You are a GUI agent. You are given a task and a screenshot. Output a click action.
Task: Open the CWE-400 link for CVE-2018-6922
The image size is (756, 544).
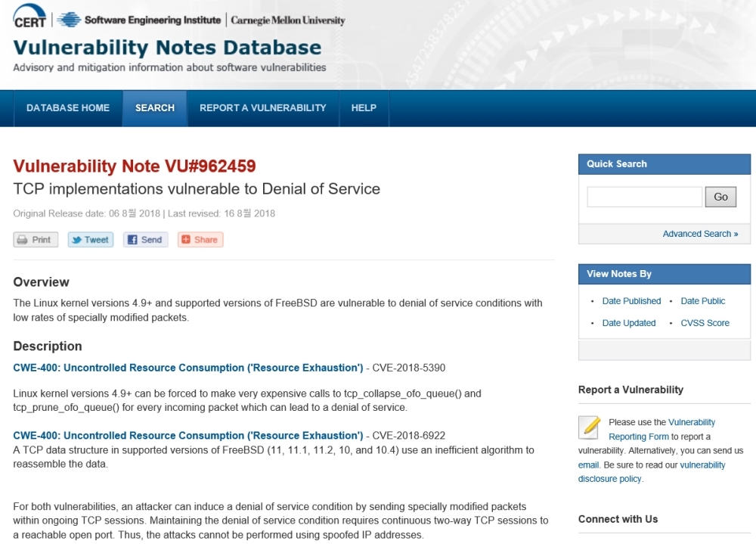point(188,435)
